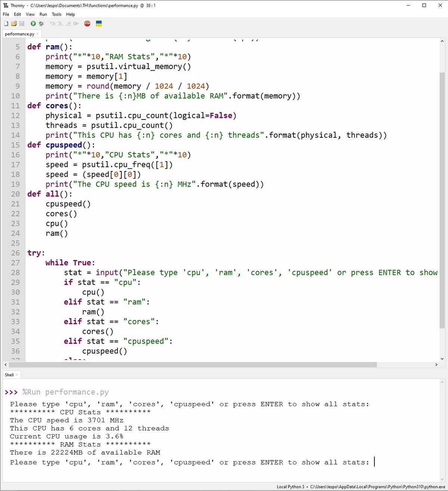This screenshot has width=448, height=491.
Task: Close the performance.py editor tab
Action: coord(38,34)
